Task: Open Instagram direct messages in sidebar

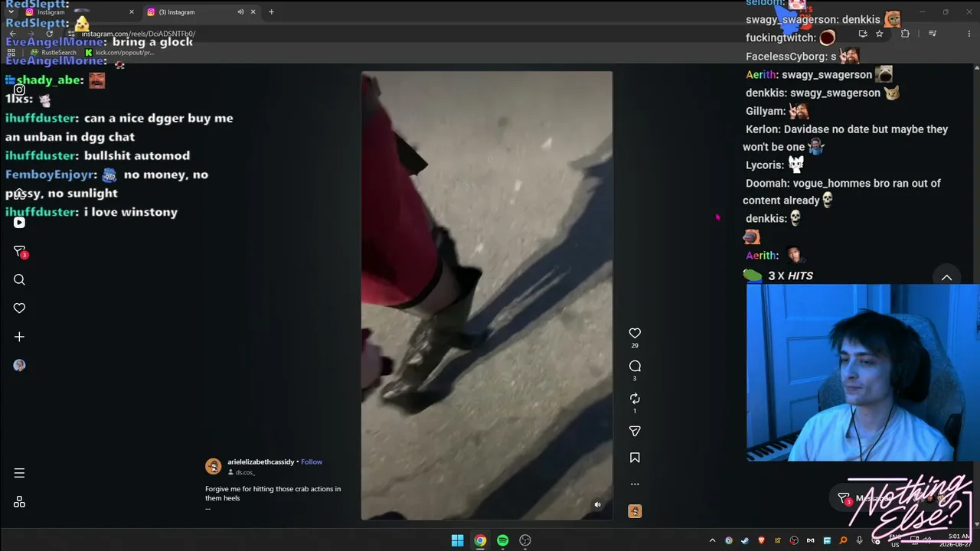Action: click(x=19, y=252)
